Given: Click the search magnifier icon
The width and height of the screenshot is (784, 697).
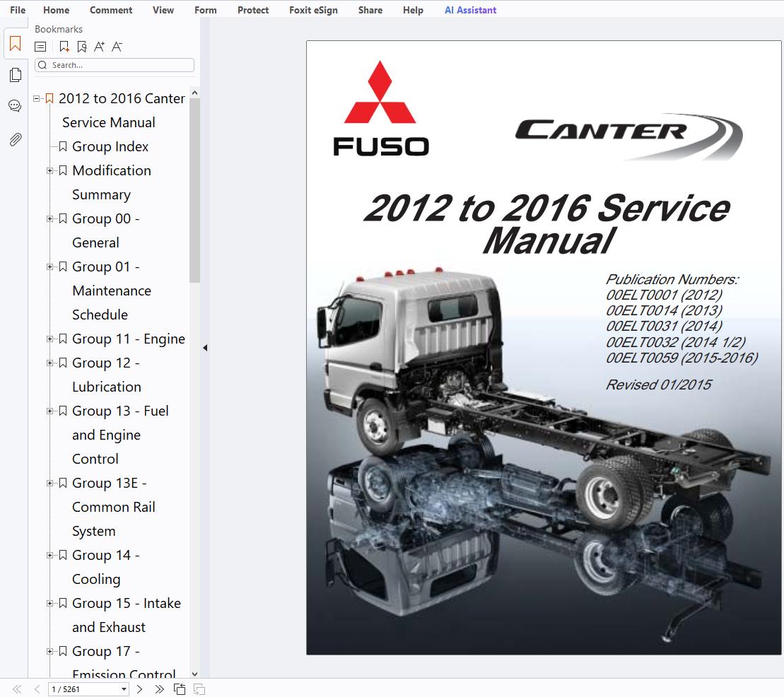Looking at the screenshot, I should click(42, 65).
